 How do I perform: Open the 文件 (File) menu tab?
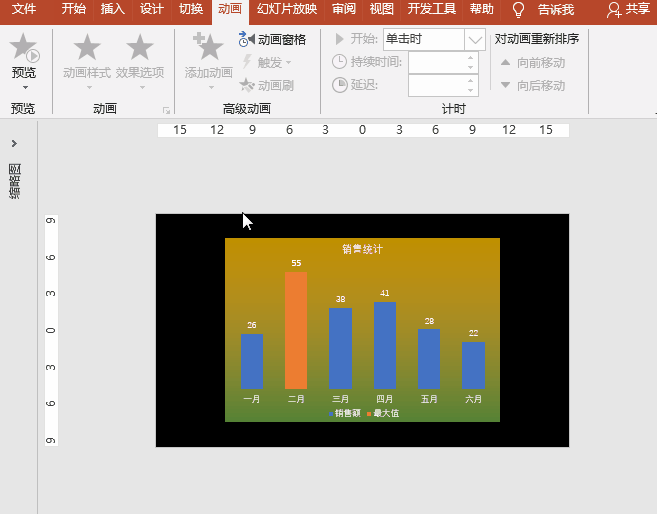point(24,9)
